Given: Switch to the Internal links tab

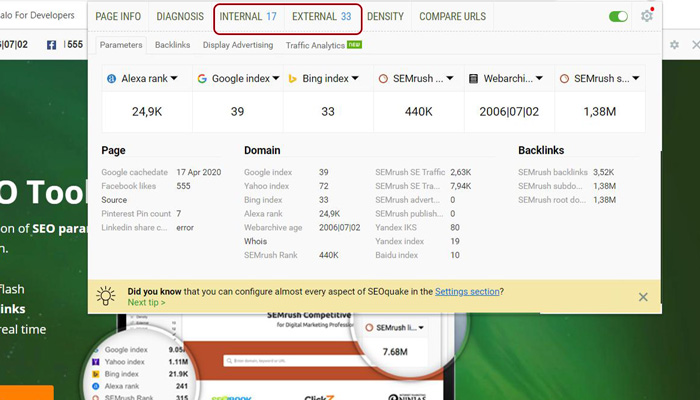Looking at the screenshot, I should [x=248, y=17].
